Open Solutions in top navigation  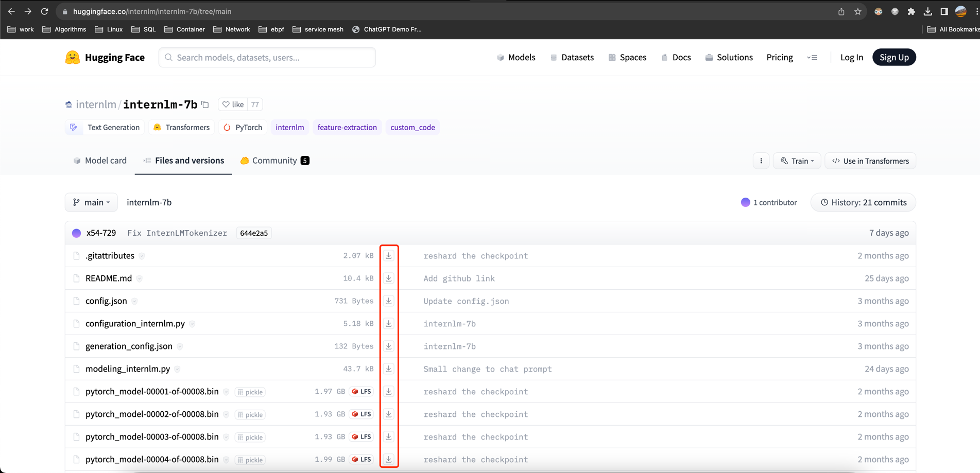pyautogui.click(x=729, y=57)
